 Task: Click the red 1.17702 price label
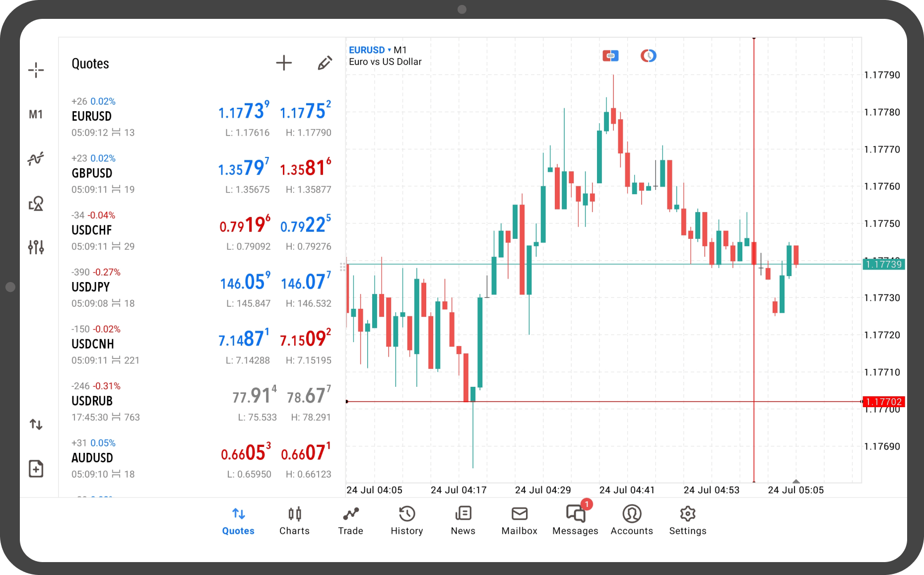click(x=883, y=402)
